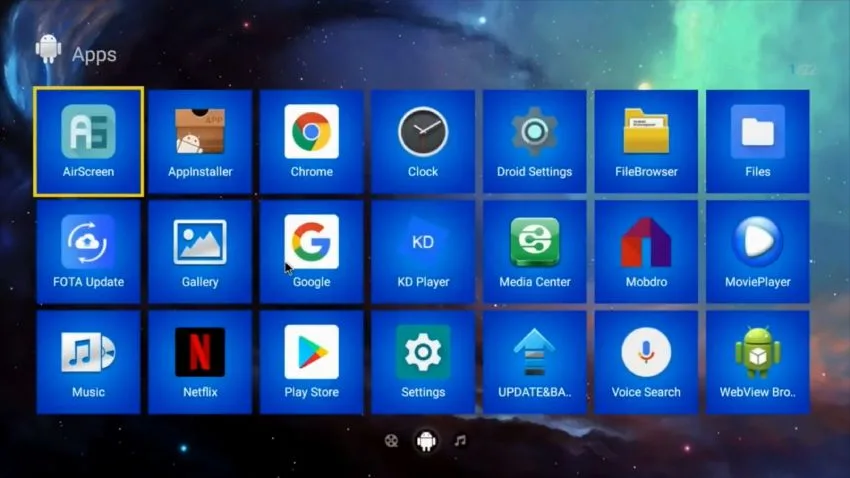Open UPDATE&BA.. app
This screenshot has height=478, width=850.
tap(535, 363)
